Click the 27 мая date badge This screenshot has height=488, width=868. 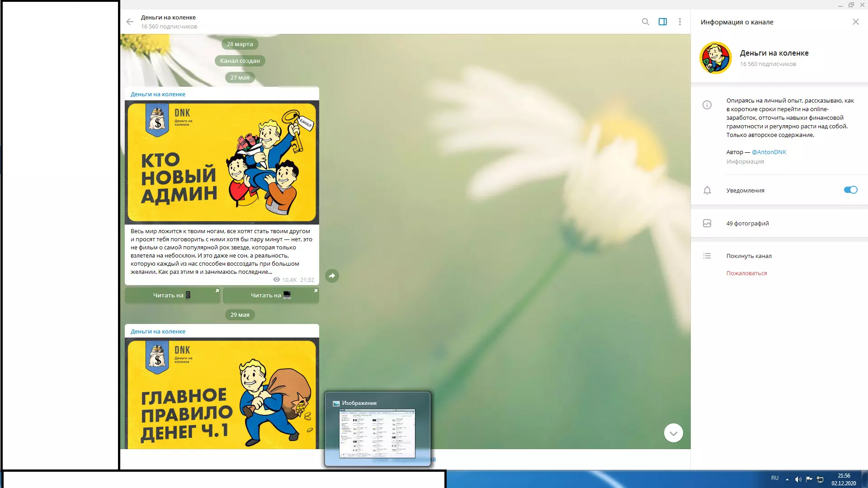click(x=240, y=77)
